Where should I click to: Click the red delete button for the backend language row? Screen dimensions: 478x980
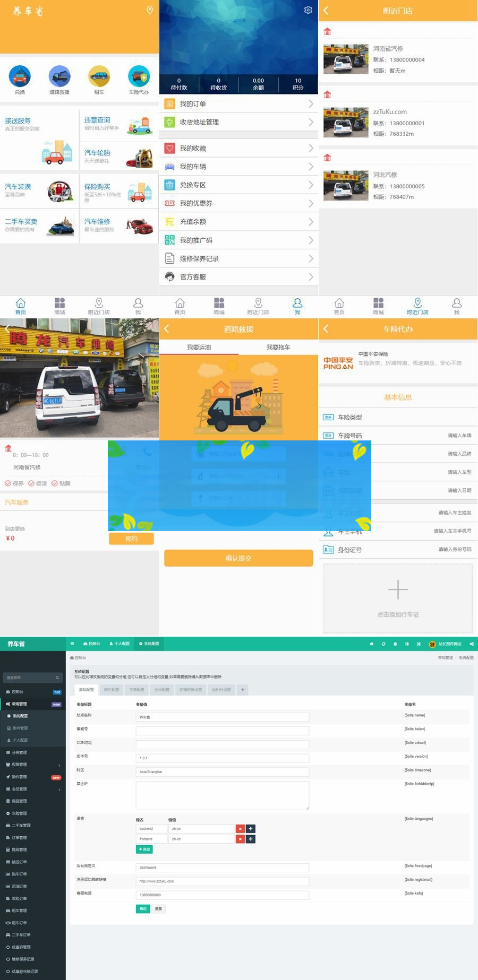point(240,828)
